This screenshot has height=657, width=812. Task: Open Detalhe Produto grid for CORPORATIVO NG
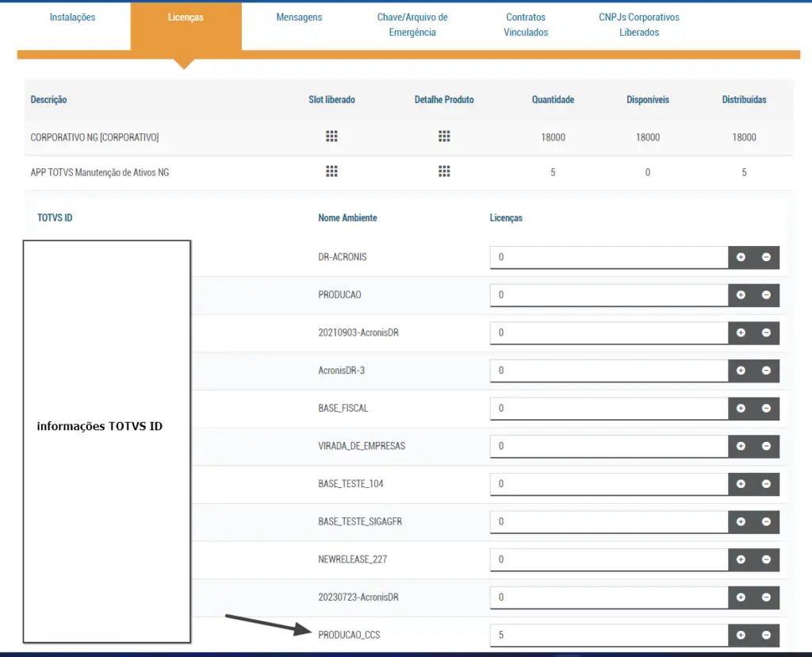pyautogui.click(x=444, y=136)
